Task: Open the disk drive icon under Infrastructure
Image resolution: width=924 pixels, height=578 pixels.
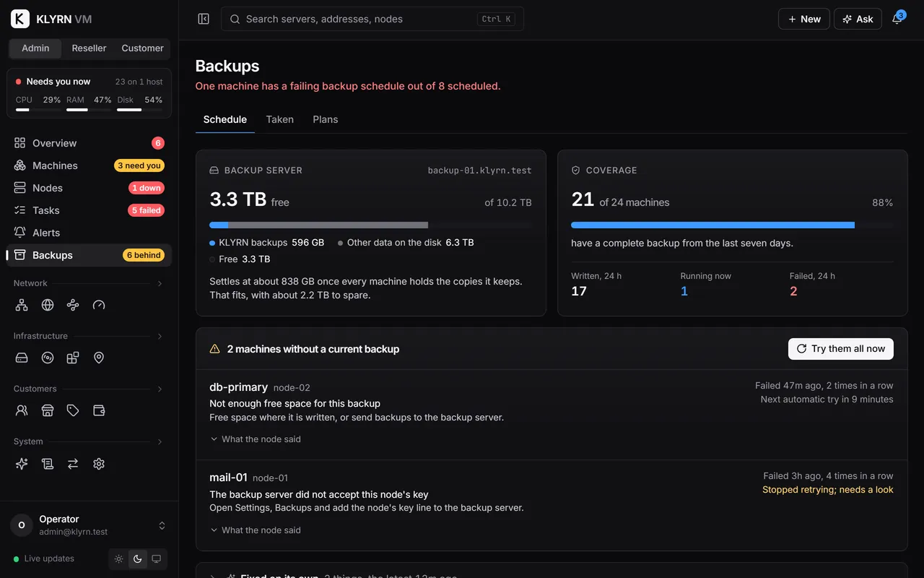Action: [22, 358]
